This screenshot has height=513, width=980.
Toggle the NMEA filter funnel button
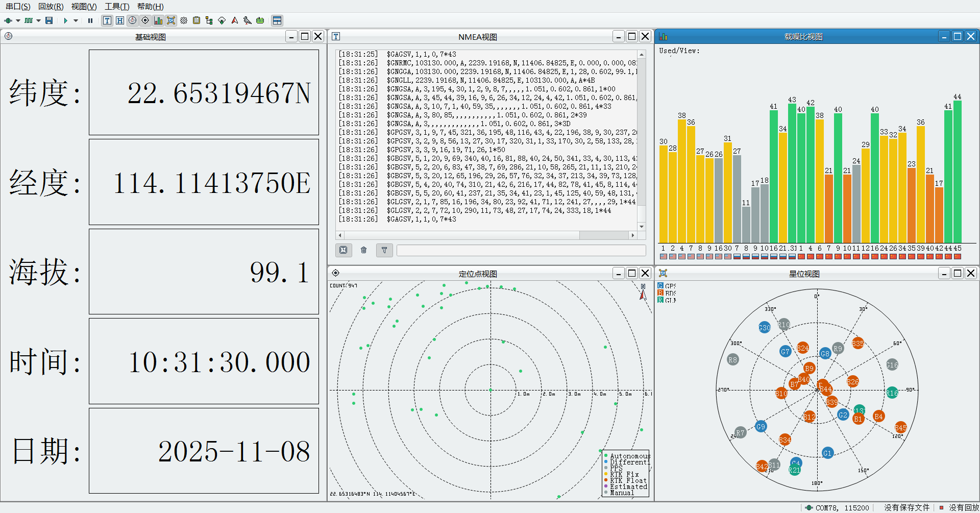[384, 250]
